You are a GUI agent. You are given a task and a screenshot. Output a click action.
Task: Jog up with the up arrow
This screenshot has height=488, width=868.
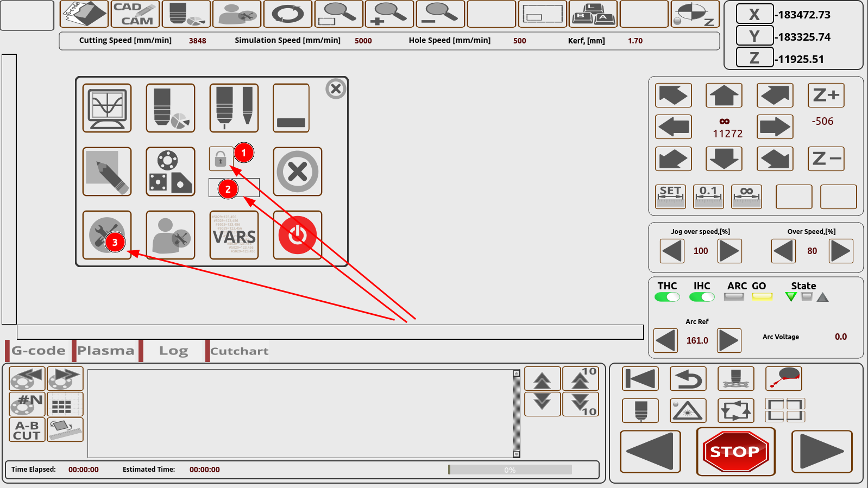click(724, 96)
